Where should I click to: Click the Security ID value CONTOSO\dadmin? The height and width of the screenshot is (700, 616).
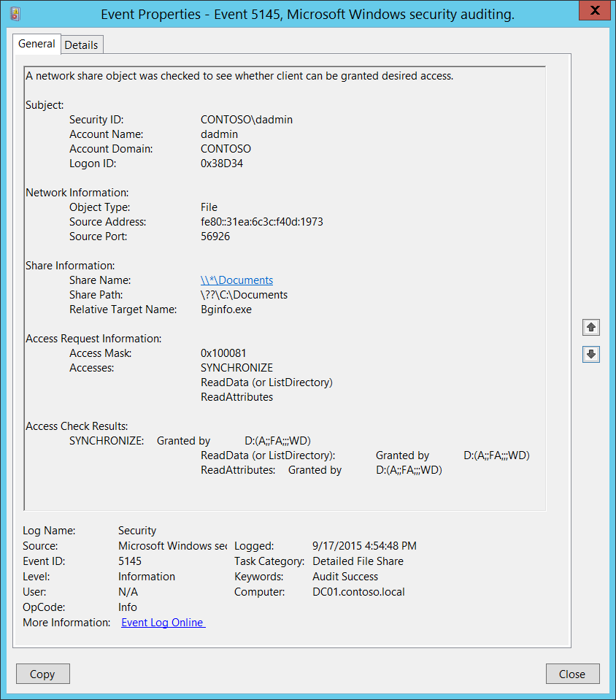pyautogui.click(x=247, y=120)
